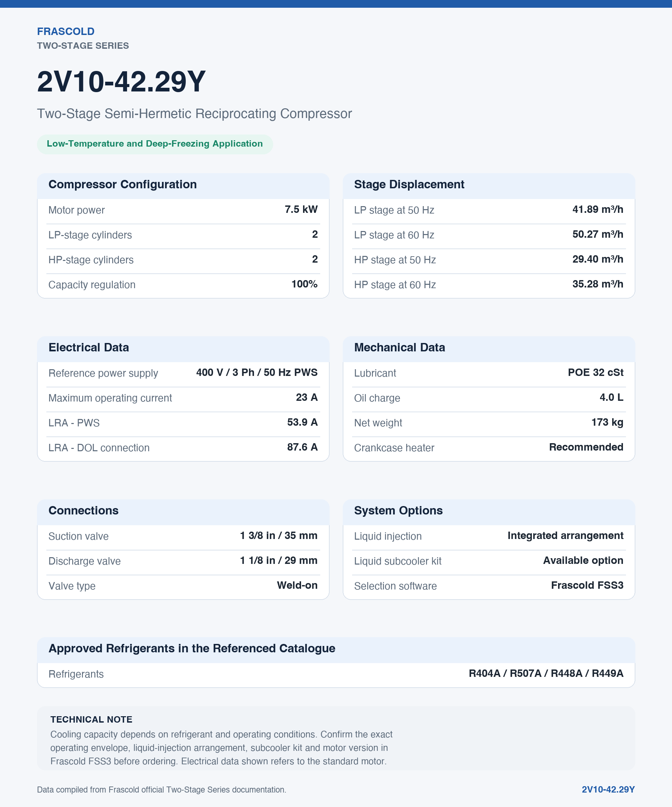This screenshot has width=672, height=807.
Task: Click the "R404A / R507A / R448A / R449A" value
Action: (546, 674)
